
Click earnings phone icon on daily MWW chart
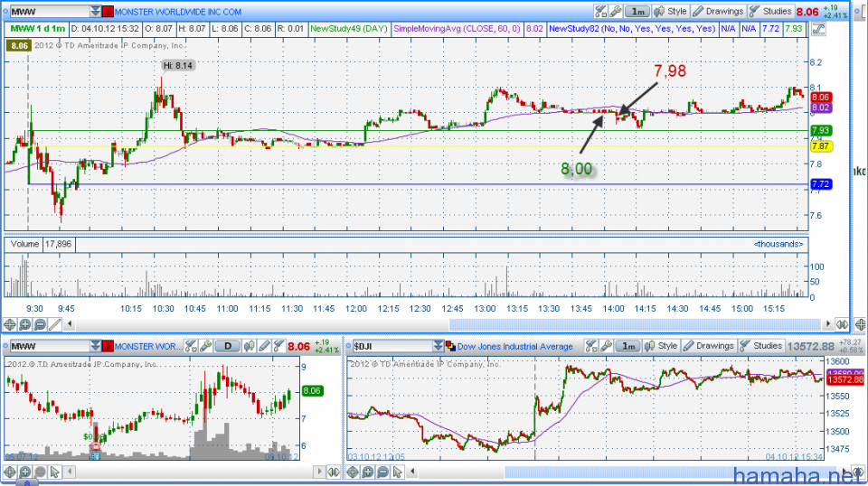click(96, 447)
